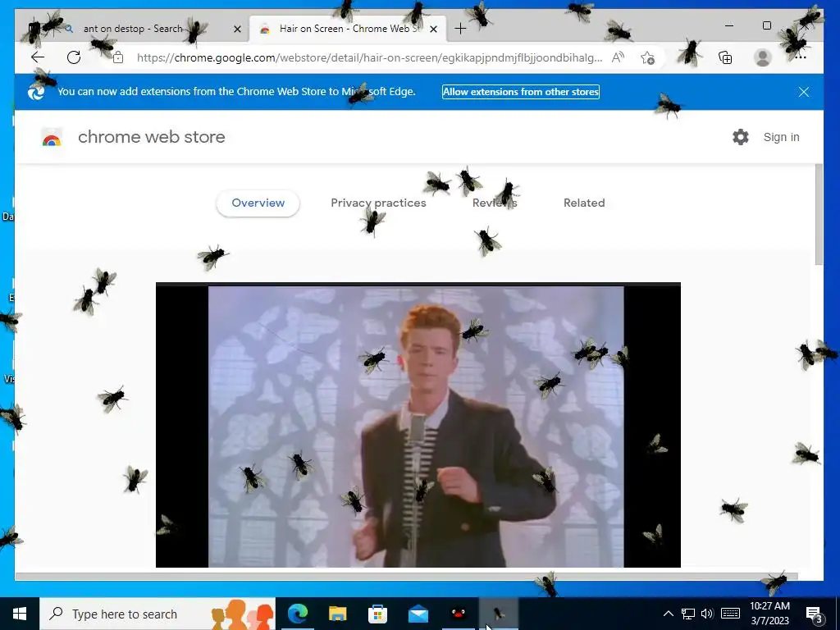Open the touch keyboard icon in the tray

[730, 614]
